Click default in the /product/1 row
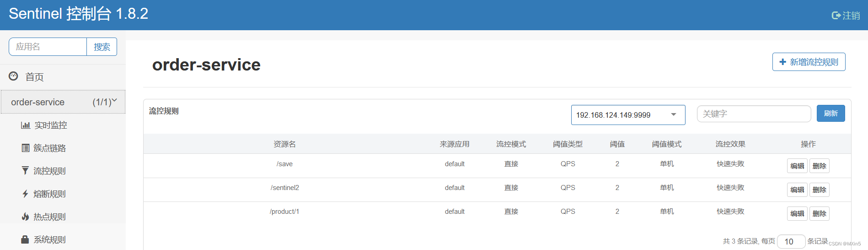This screenshot has width=868, height=250. [455, 212]
